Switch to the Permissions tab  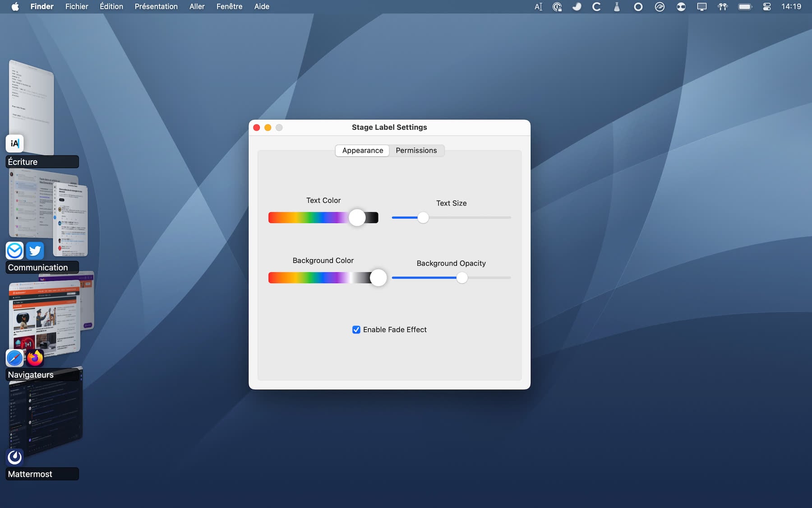416,150
